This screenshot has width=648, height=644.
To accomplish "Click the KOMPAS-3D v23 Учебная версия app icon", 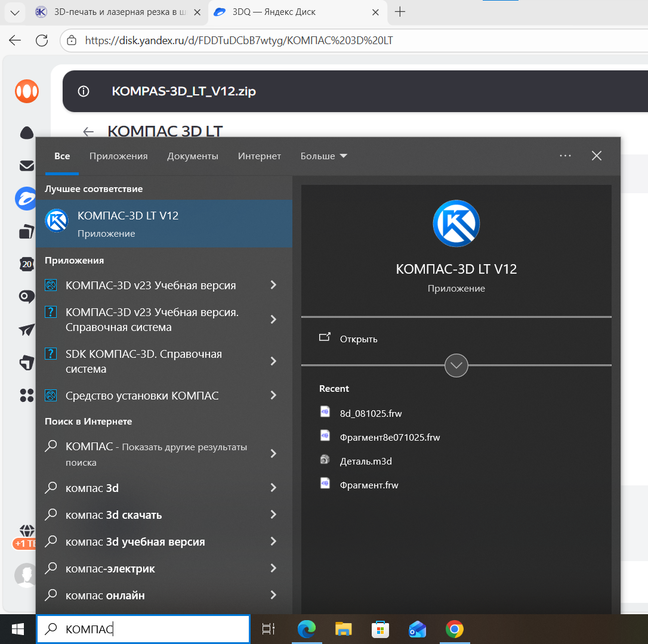I will click(x=51, y=285).
